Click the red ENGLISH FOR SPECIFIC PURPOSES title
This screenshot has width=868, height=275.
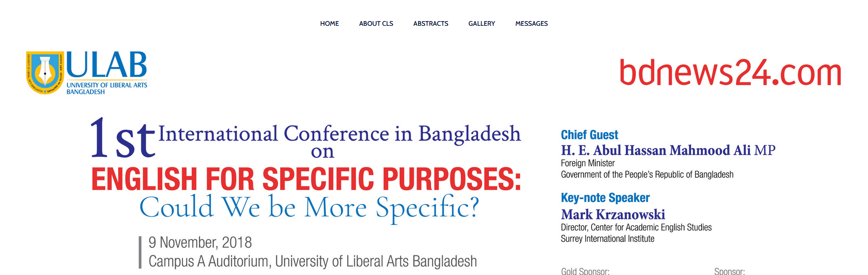click(x=306, y=179)
